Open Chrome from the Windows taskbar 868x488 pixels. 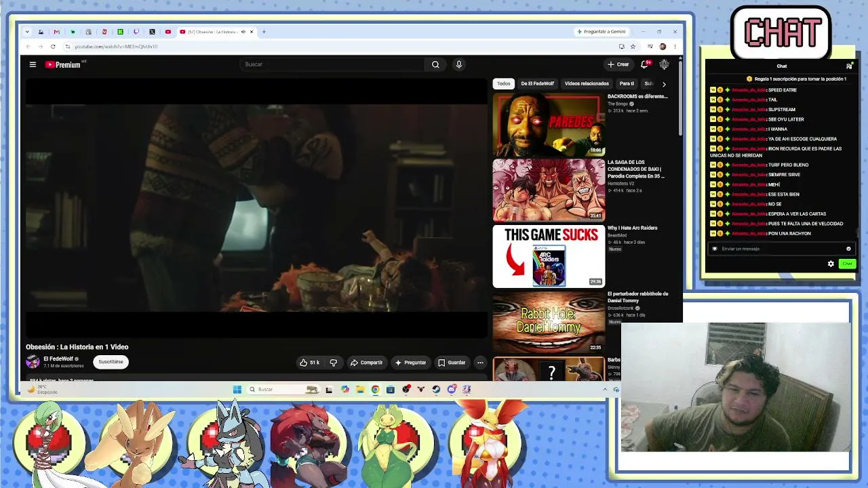tap(375, 390)
